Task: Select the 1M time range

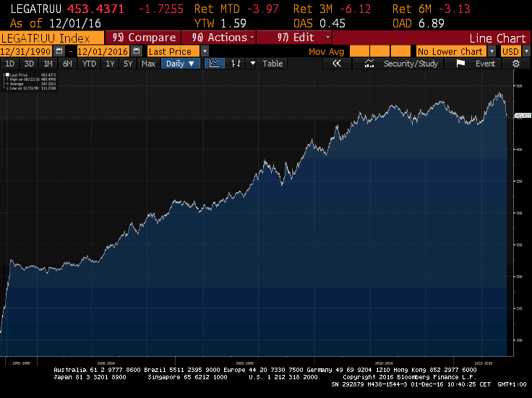Action: pyautogui.click(x=48, y=64)
